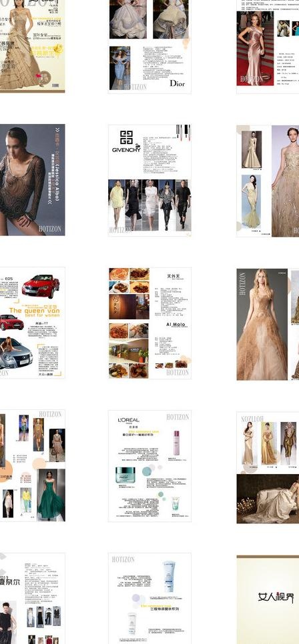This screenshot has height=644, width=299.
Task: Select the L'Oreal skincare page thumbnail
Action: [149, 466]
